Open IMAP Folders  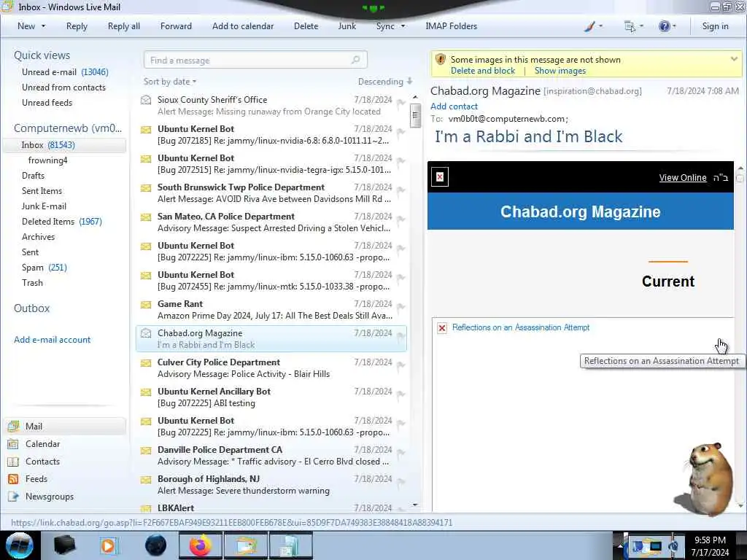[x=451, y=26]
